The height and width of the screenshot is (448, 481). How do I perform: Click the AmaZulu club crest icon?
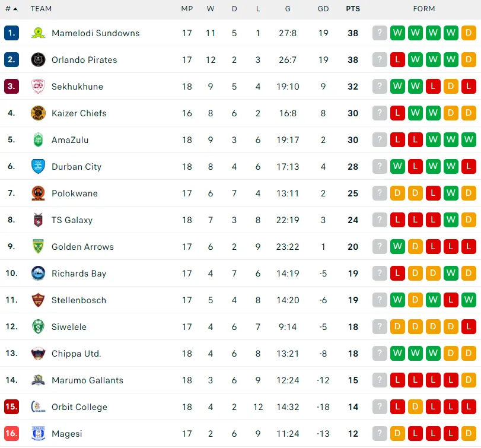38,140
